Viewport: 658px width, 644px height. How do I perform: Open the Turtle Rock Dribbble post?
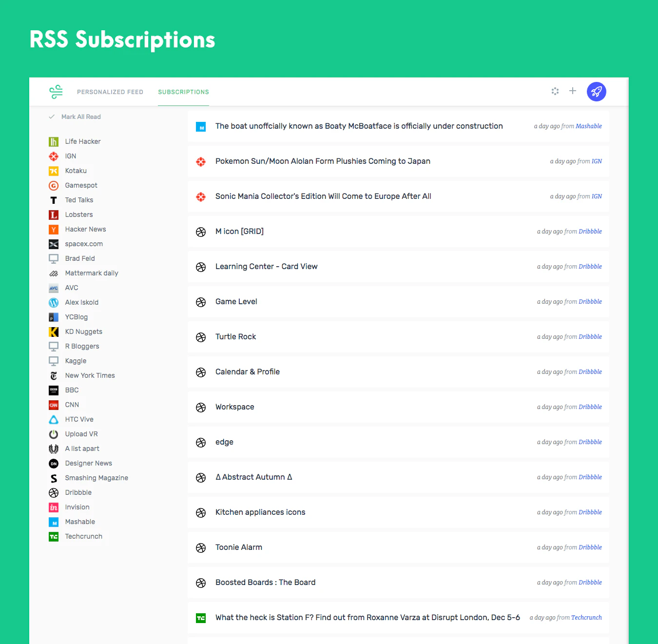pyautogui.click(x=235, y=336)
